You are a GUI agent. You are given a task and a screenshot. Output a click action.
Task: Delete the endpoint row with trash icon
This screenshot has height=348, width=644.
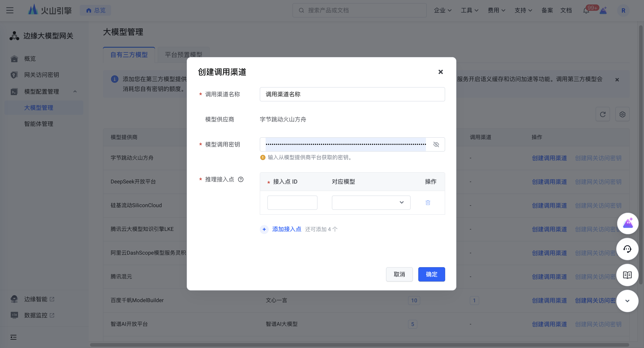[x=428, y=202]
